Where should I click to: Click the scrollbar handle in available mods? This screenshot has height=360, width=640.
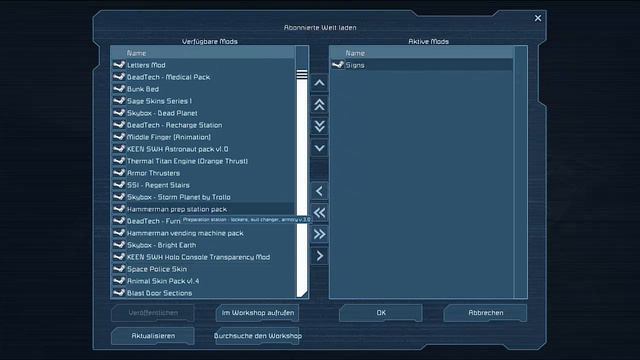click(x=302, y=74)
